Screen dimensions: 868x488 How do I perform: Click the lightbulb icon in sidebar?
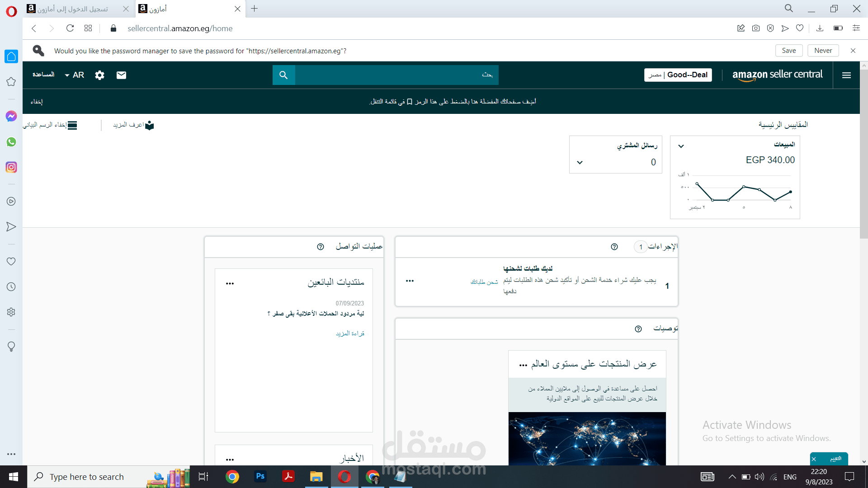(x=11, y=347)
